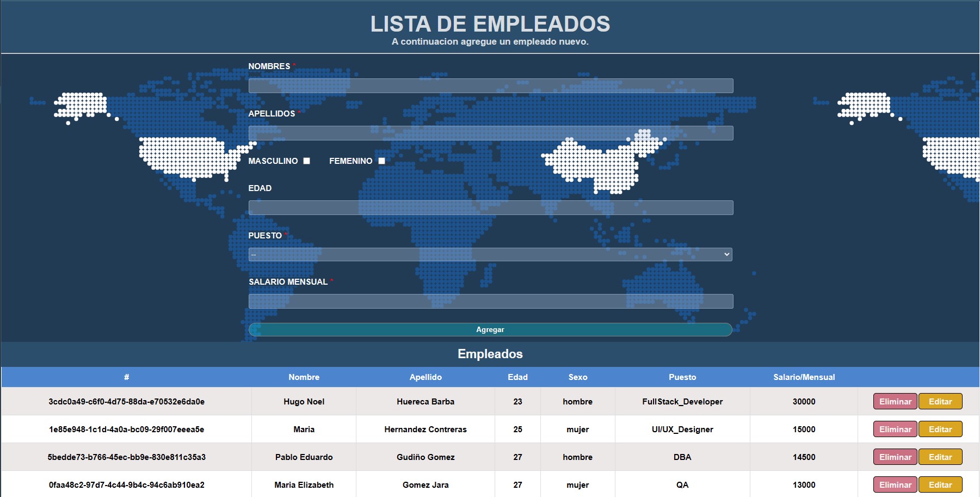Click the Salario/Mensual column header

(804, 377)
